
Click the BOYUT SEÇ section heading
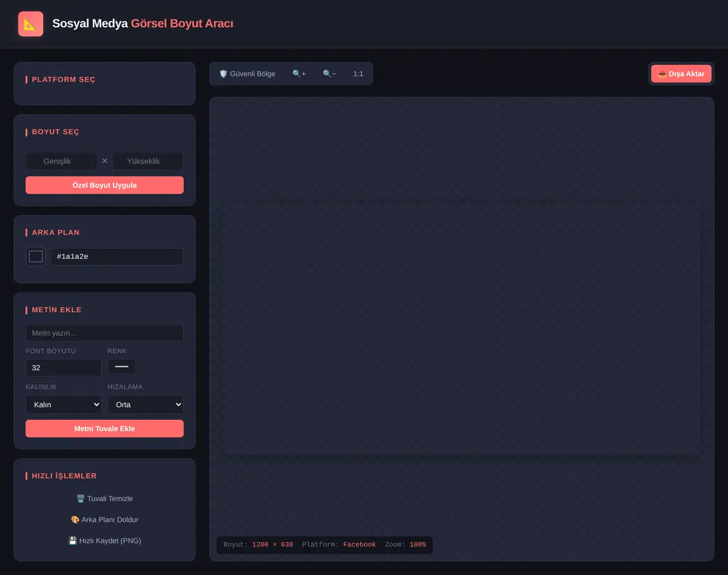56,132
